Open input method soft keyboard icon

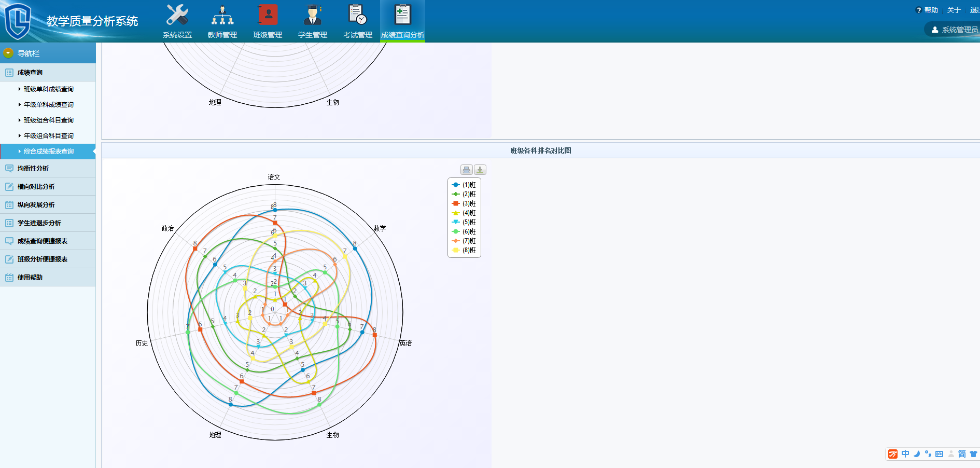pos(939,454)
